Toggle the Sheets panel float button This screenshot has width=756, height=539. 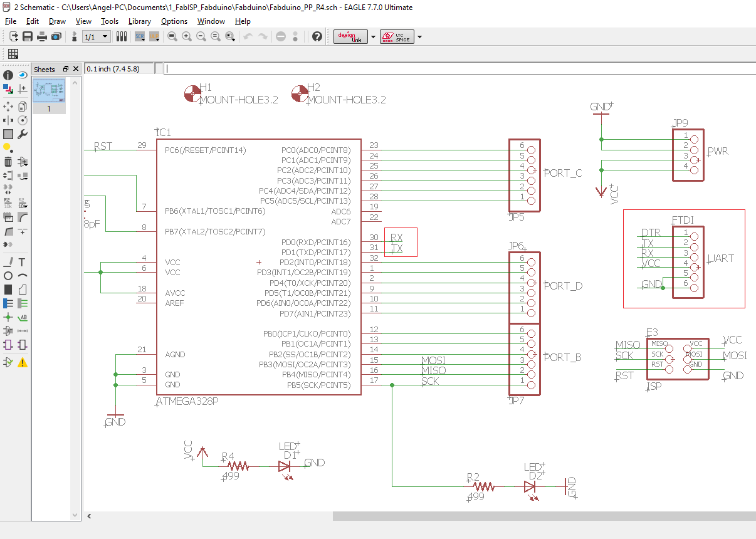[66, 69]
